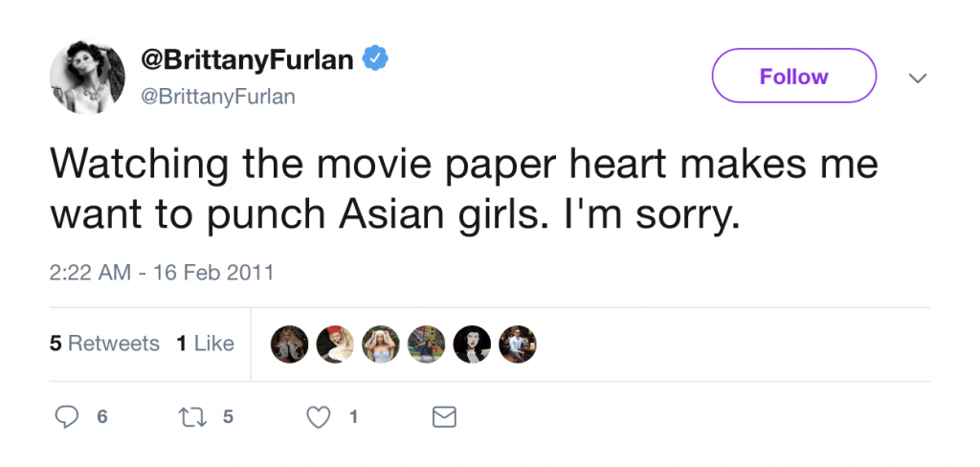Screen dimensions: 980x467
Task: Like the tweet with heart icon
Action: 318,417
